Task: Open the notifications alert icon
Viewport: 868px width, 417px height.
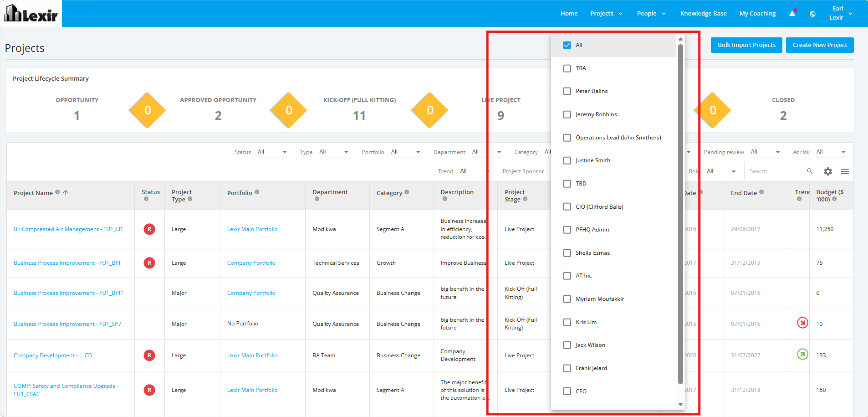Action: point(792,13)
